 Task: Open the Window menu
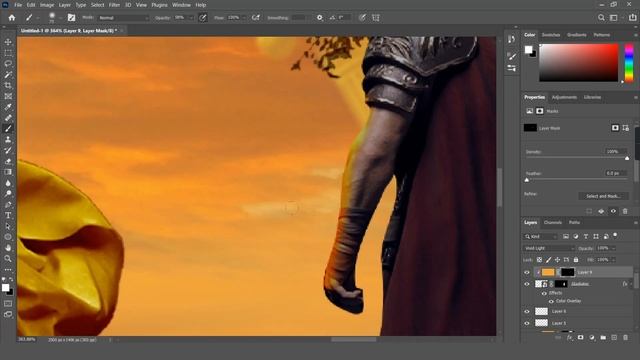coord(181,5)
